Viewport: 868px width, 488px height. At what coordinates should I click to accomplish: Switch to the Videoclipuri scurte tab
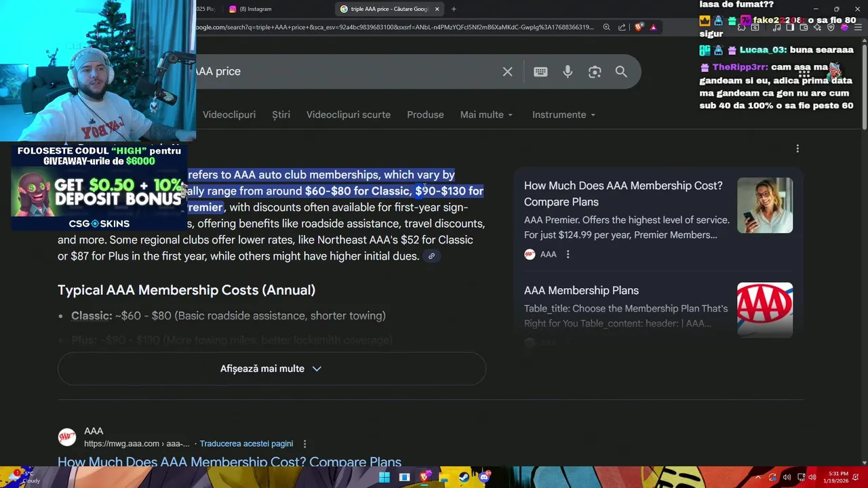coord(349,115)
